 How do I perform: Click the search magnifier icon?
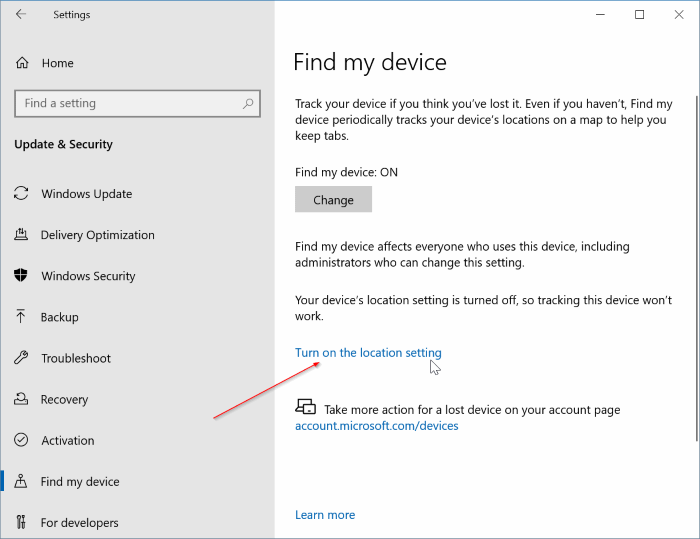(248, 104)
